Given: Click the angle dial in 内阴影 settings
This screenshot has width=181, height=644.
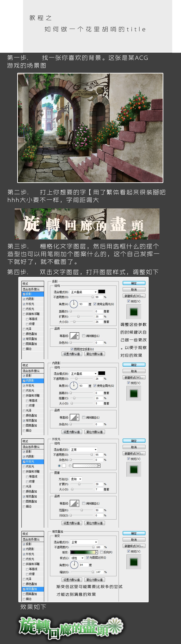Looking at the screenshot, I should [74, 385].
